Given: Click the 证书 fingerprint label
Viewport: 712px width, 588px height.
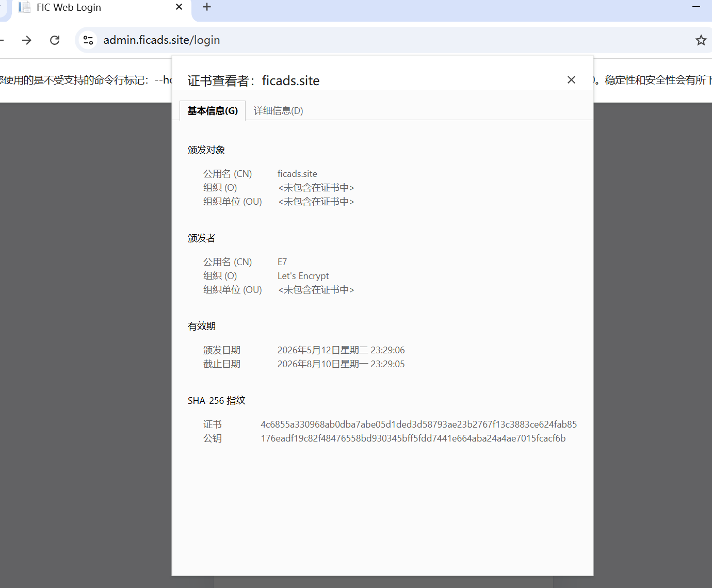Looking at the screenshot, I should tap(213, 424).
